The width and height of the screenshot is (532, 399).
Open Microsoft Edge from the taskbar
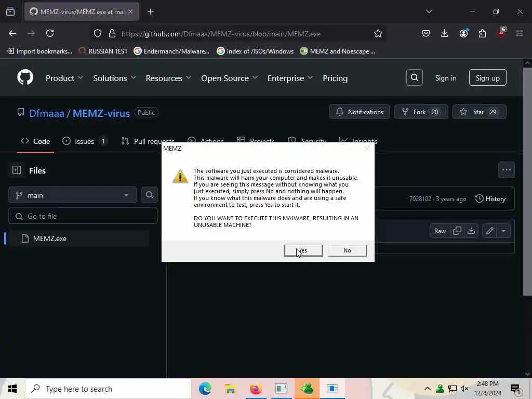point(205,389)
